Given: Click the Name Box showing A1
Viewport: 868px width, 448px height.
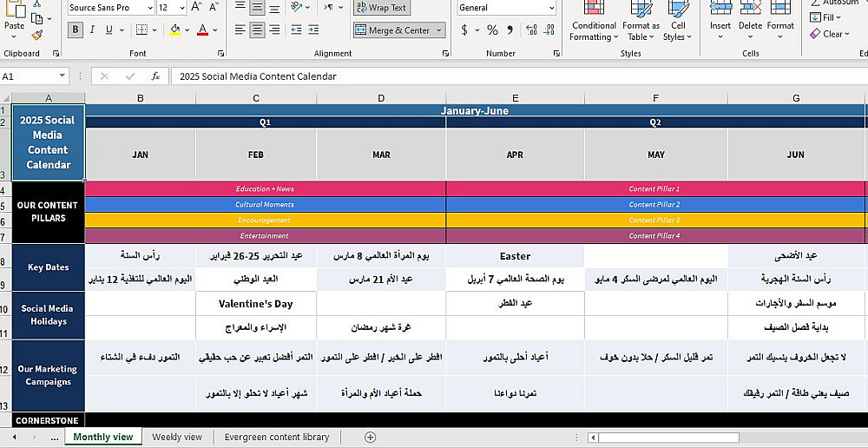Looking at the screenshot, I should [x=29, y=76].
